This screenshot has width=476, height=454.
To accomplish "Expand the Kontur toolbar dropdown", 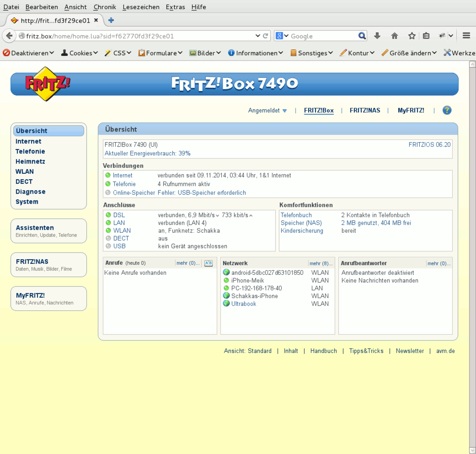I will [x=357, y=53].
